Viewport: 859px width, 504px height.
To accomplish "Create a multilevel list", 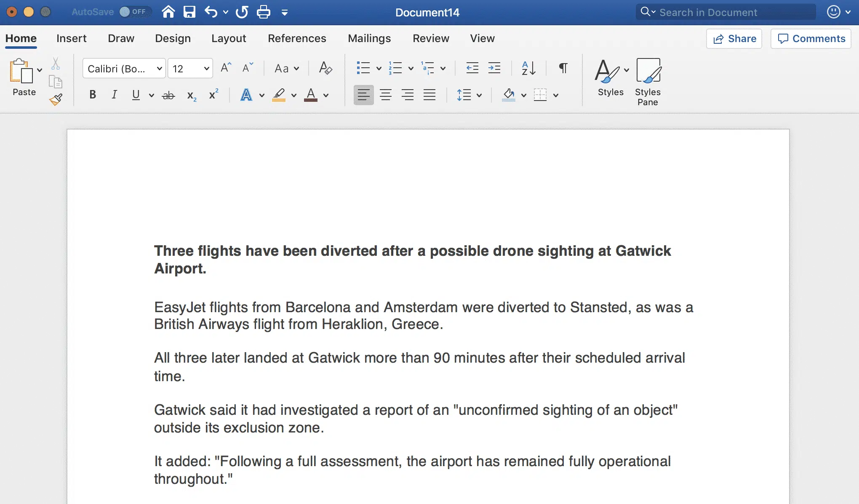I will point(427,68).
